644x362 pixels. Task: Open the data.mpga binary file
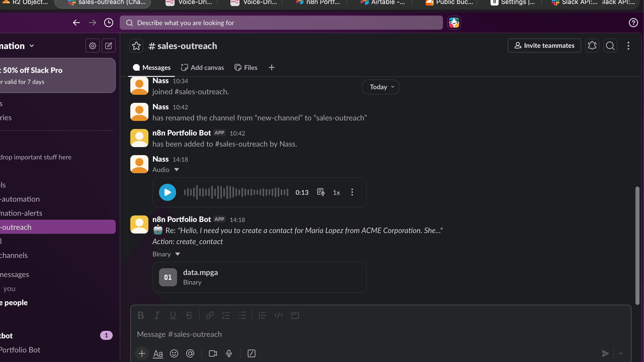point(260,277)
